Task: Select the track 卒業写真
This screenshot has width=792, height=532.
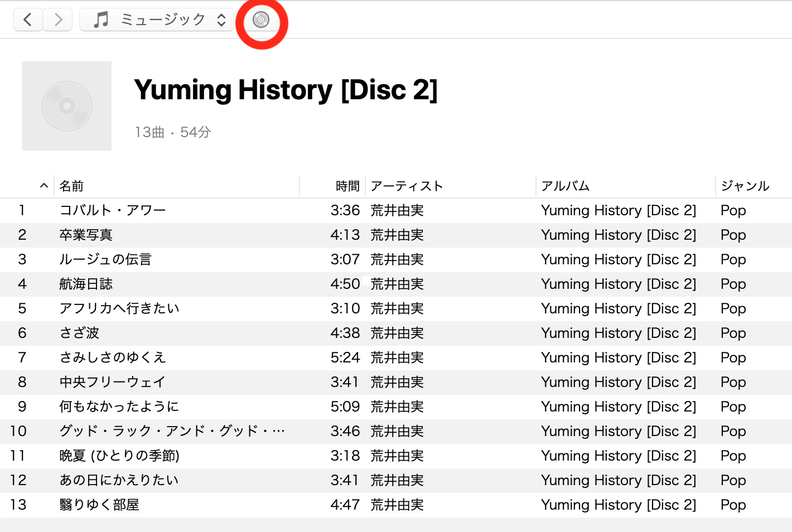Action: [x=86, y=235]
